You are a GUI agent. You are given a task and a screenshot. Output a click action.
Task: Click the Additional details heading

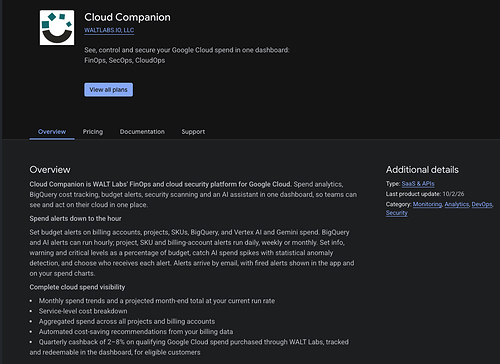point(422,170)
